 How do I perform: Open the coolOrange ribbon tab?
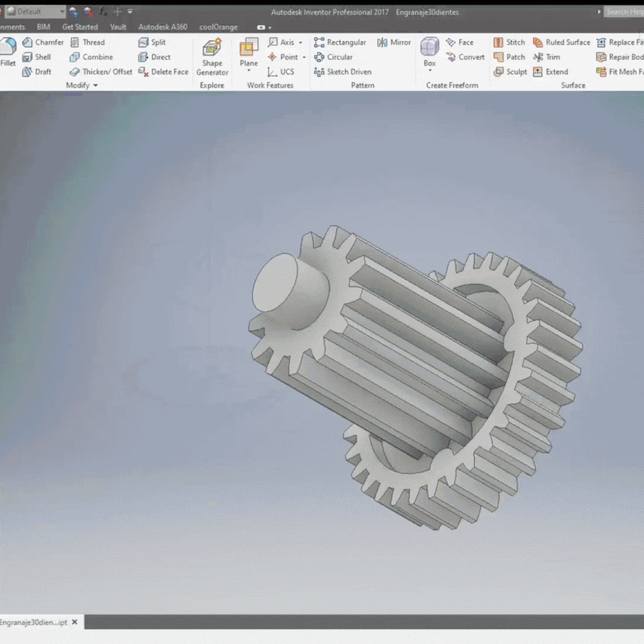coord(218,27)
